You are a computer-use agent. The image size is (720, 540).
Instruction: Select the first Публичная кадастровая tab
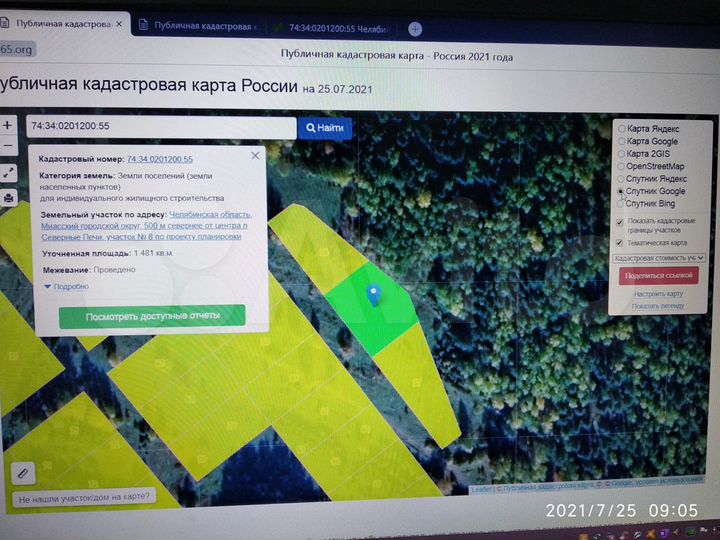point(63,24)
